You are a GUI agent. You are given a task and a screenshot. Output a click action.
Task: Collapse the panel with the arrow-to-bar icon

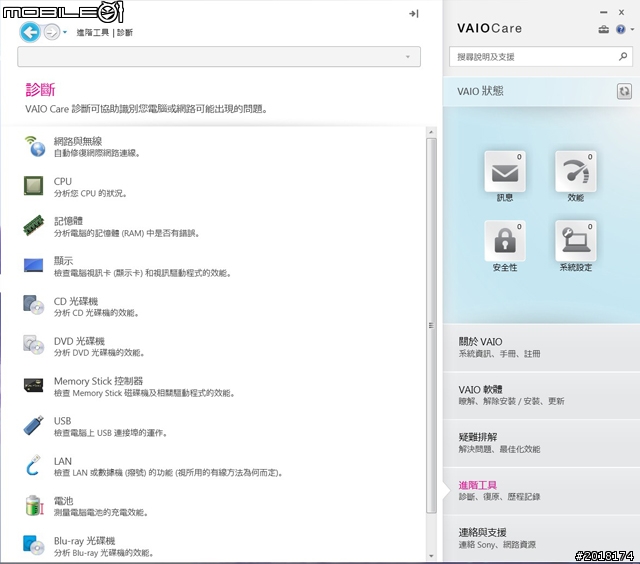413,13
